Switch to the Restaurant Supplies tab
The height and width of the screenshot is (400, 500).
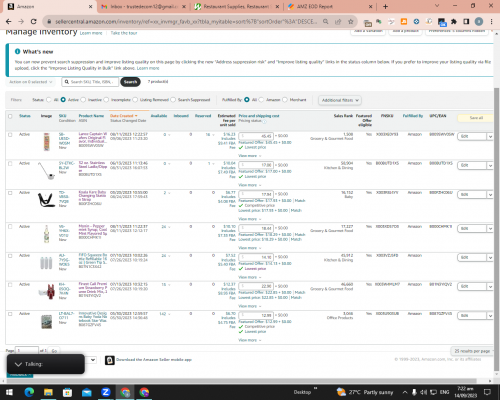point(237,6)
